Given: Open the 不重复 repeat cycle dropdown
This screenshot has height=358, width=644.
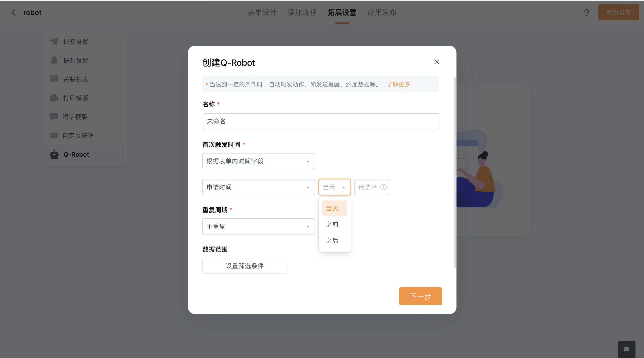Looking at the screenshot, I should pos(258,226).
